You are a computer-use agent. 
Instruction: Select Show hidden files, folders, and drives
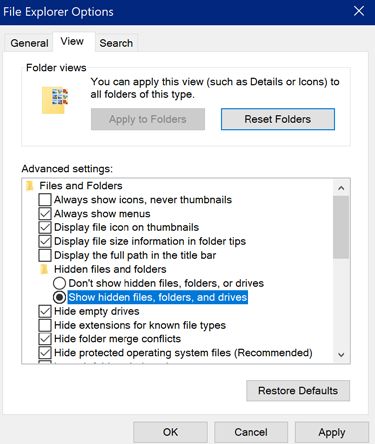[x=59, y=297]
